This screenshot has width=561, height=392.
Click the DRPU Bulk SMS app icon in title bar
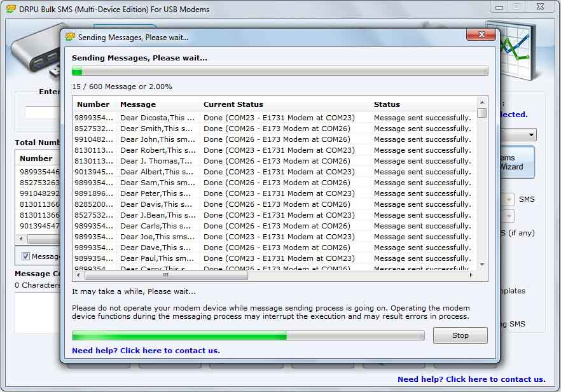(11, 9)
